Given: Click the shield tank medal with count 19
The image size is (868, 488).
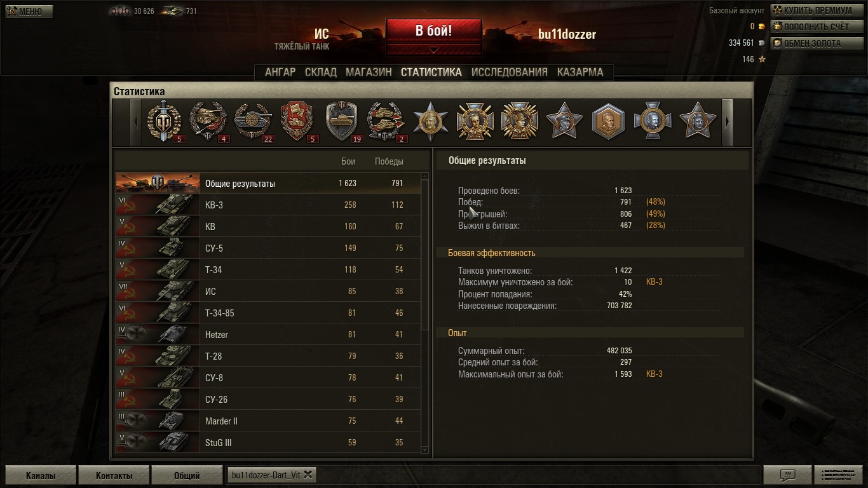Looking at the screenshot, I should pyautogui.click(x=343, y=121).
